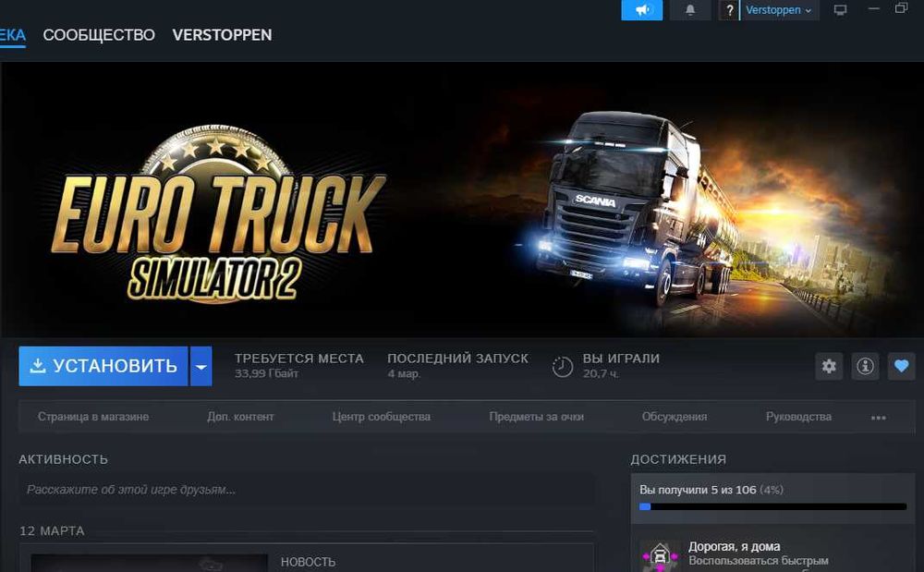Click the news thumbnail under 12 марта

(149, 563)
